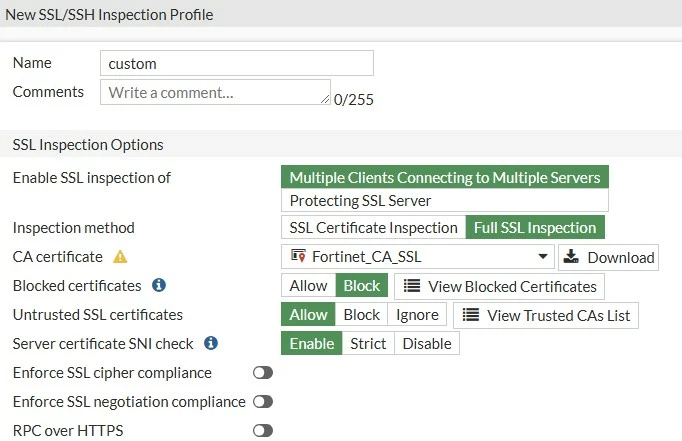Screen dimensions: 682x441
Task: Open the CA certificate dropdown arrow
Action: [543, 256]
